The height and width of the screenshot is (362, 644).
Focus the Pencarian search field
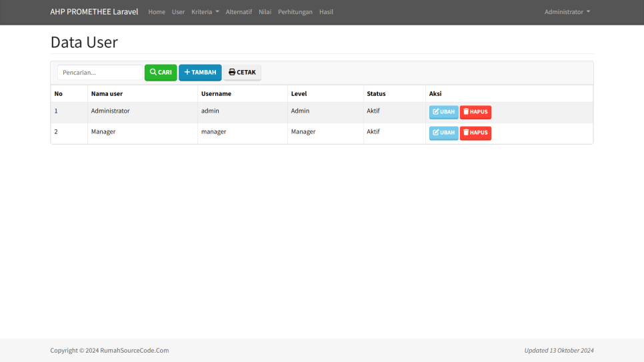pyautogui.click(x=100, y=72)
